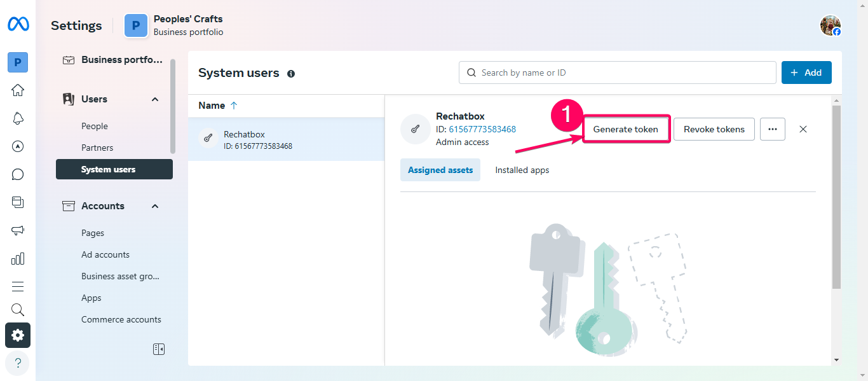Open notifications bell
Viewport: 868px width, 381px height.
tap(18, 118)
